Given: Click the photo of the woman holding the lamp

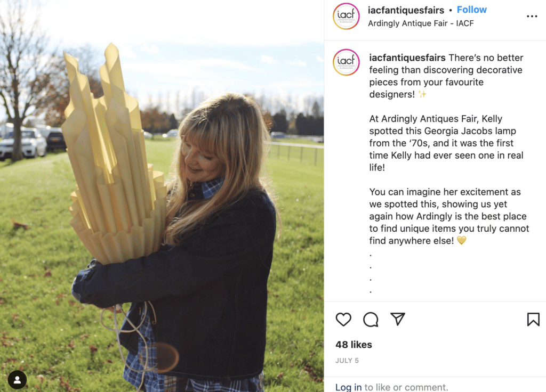Looking at the screenshot, I should coord(162,196).
